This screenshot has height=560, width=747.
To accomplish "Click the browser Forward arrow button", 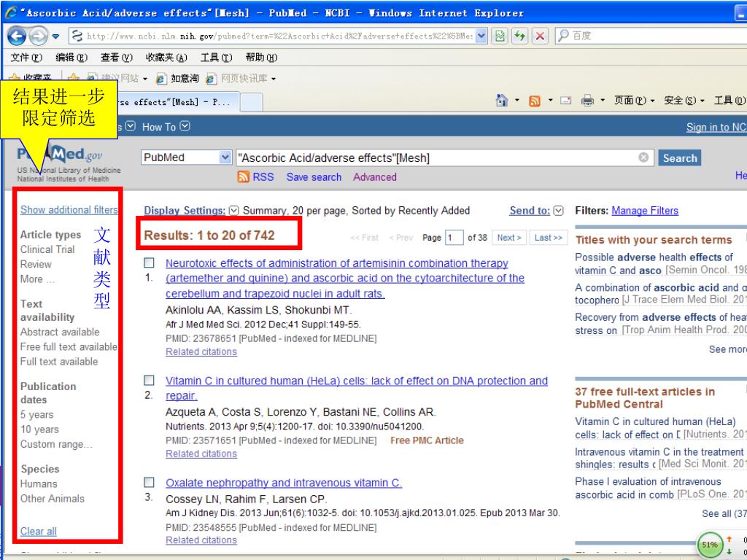I will 38,36.
